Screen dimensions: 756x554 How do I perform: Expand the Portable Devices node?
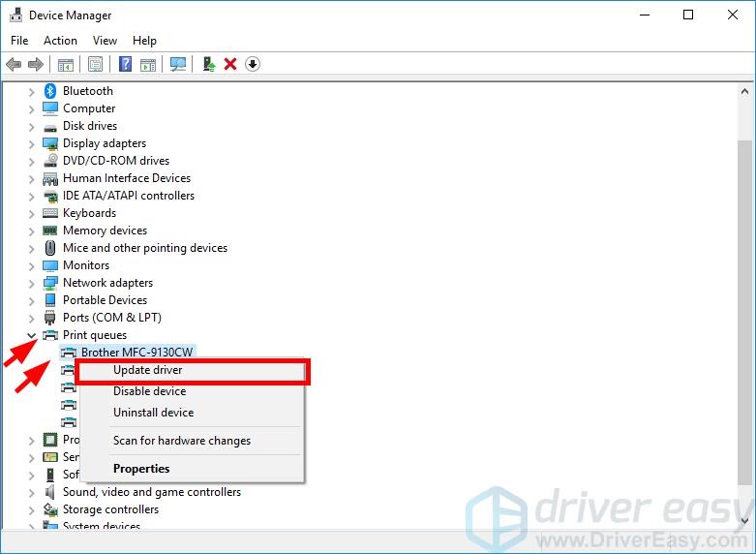click(31, 300)
